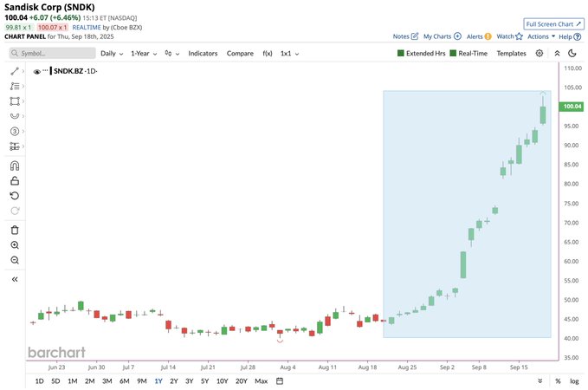588x390 pixels.
Task: Select the rectangle shape tool
Action: 15,101
